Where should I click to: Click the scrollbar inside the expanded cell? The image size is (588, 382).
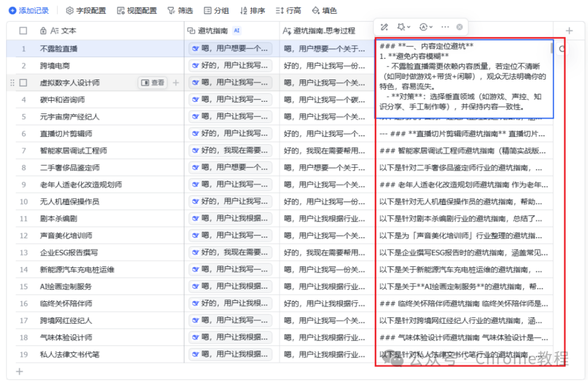[552, 48]
